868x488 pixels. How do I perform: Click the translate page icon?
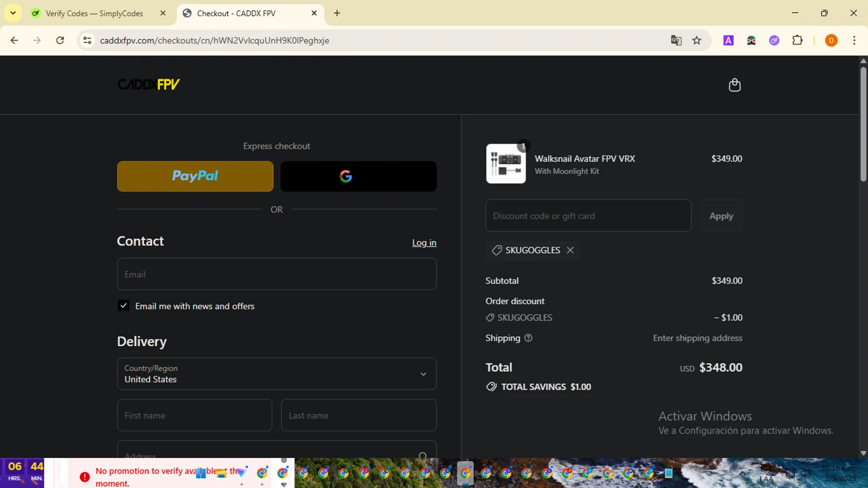676,40
